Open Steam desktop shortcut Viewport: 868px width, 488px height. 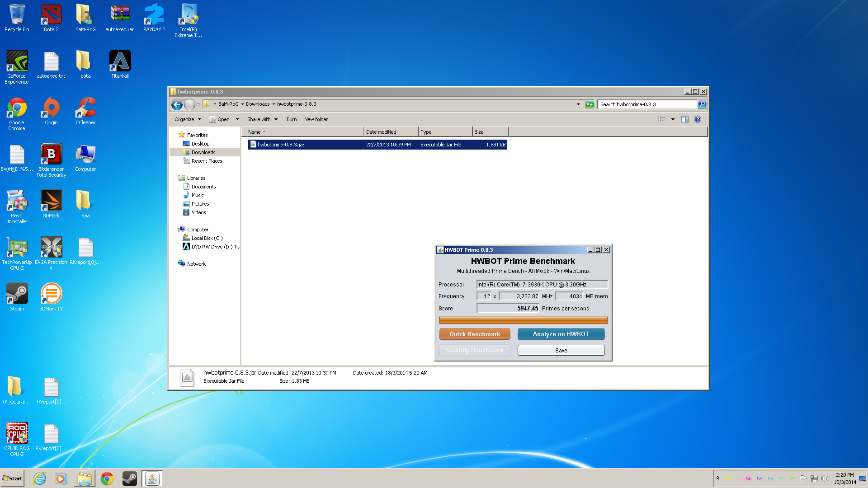pyautogui.click(x=17, y=297)
